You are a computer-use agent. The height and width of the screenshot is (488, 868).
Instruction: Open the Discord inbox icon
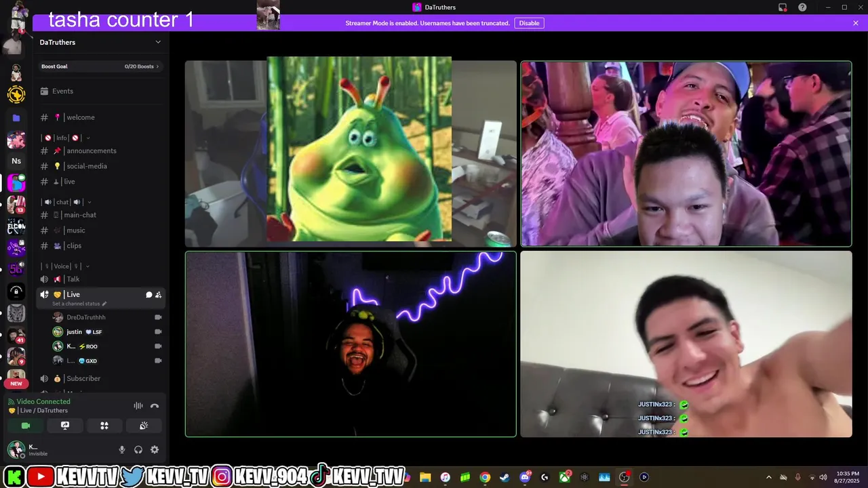(x=783, y=7)
